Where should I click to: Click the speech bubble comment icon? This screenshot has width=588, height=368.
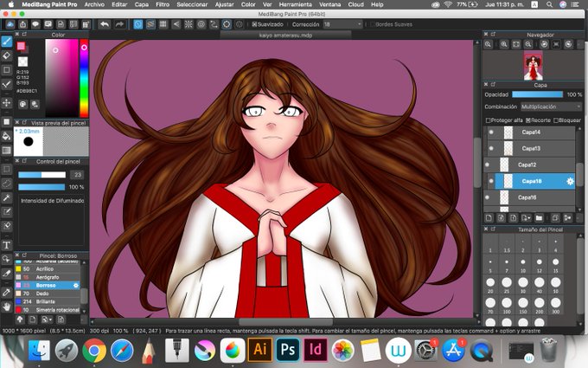pyautogui.click(x=35, y=24)
